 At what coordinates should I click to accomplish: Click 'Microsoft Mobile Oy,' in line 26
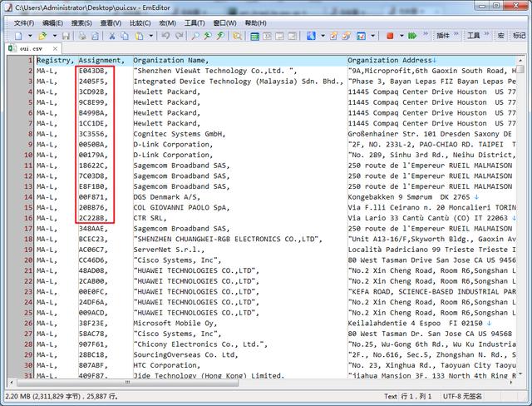coord(175,324)
